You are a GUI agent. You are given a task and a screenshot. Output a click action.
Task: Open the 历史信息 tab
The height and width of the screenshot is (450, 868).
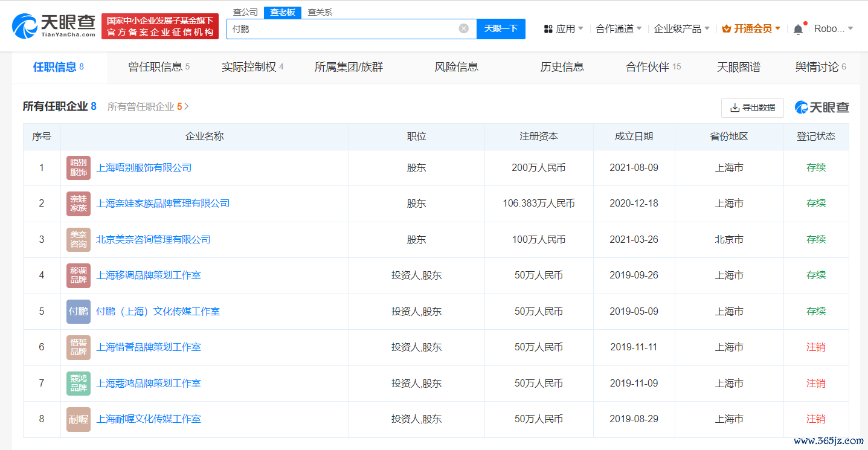point(562,67)
